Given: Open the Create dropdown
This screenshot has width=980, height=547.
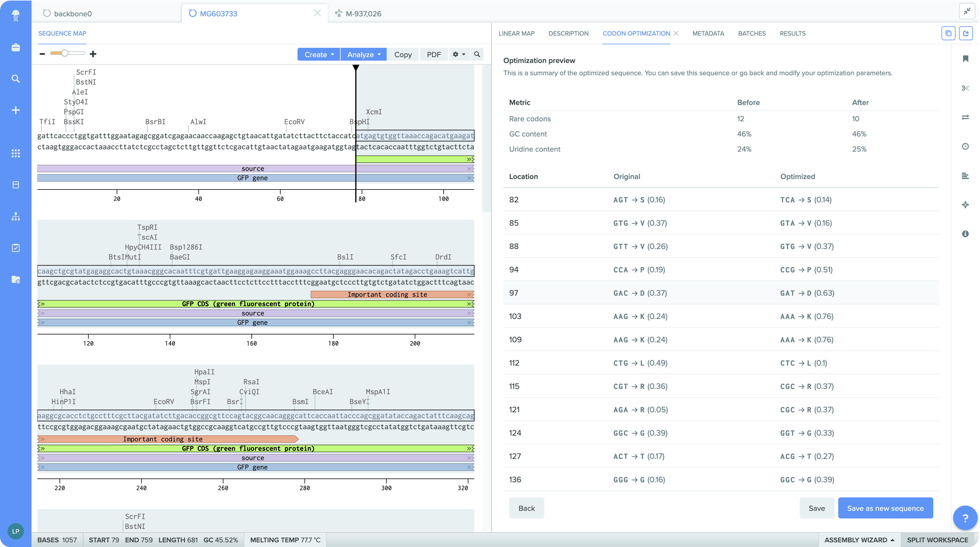Looking at the screenshot, I should click(x=319, y=55).
